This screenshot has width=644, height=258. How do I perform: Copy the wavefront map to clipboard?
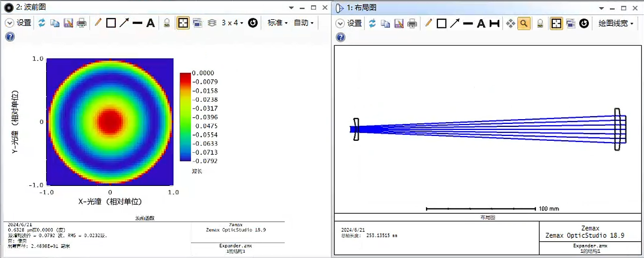[55, 23]
